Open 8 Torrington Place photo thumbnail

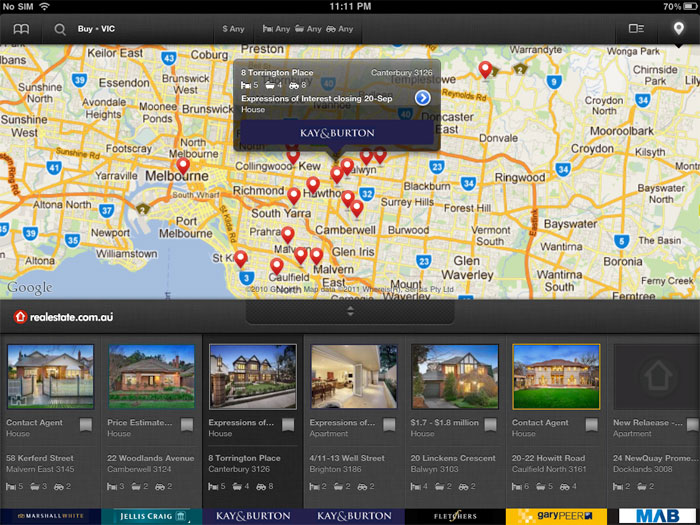pos(253,376)
